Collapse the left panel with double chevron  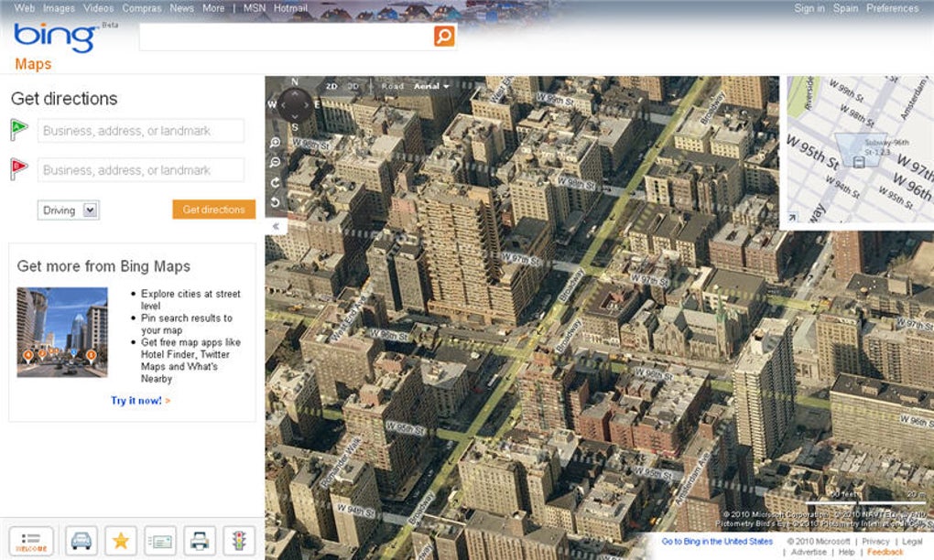276,226
